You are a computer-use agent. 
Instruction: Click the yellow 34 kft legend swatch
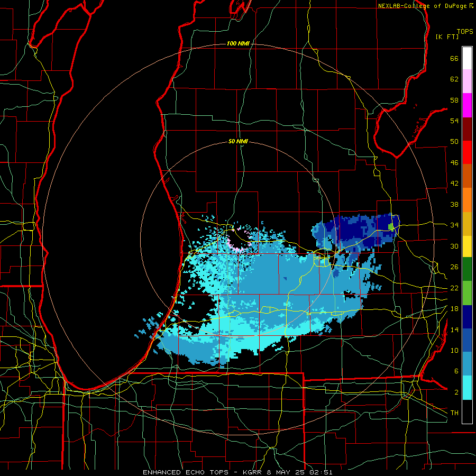(467, 246)
